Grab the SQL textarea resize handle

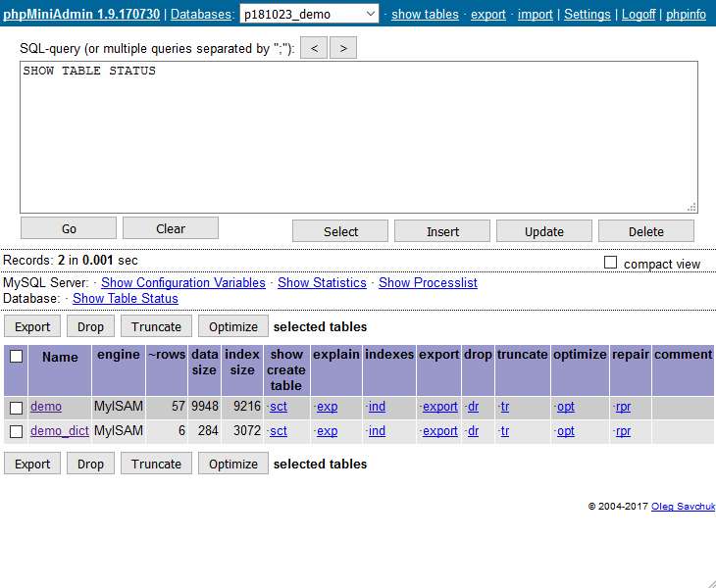691,207
